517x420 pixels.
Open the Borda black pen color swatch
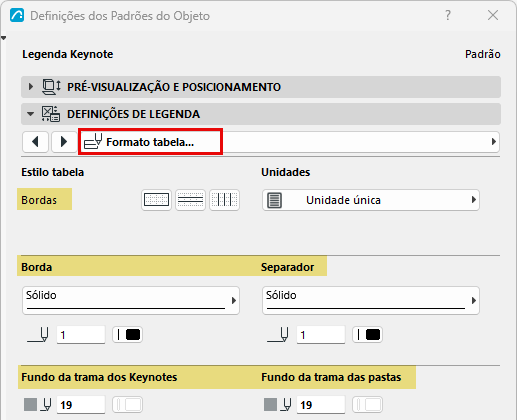[x=128, y=335]
